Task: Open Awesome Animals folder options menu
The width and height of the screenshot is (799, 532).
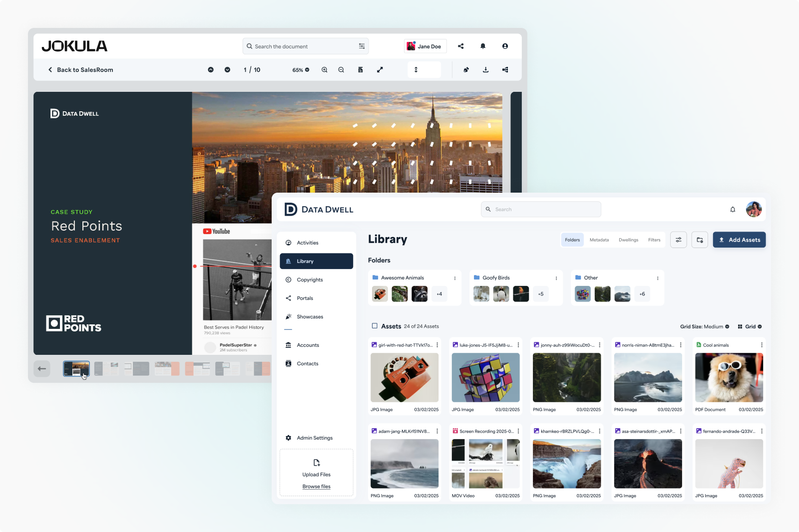Action: tap(455, 278)
